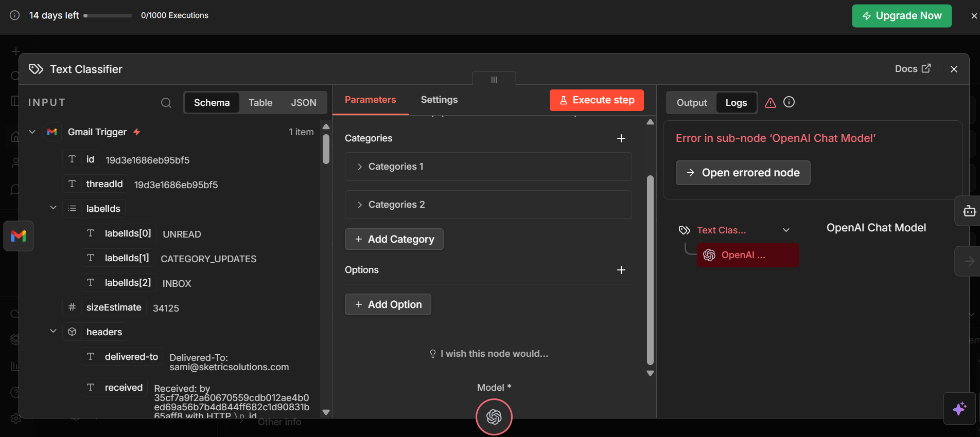Viewport: 980px width, 437px height.
Task: Click the search icon in INPUT panel
Action: click(x=166, y=103)
